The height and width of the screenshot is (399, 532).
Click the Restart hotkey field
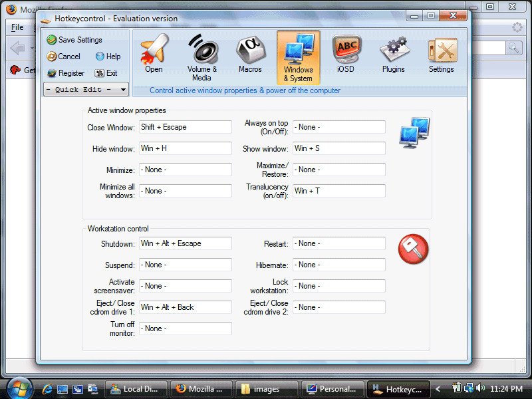pos(339,243)
